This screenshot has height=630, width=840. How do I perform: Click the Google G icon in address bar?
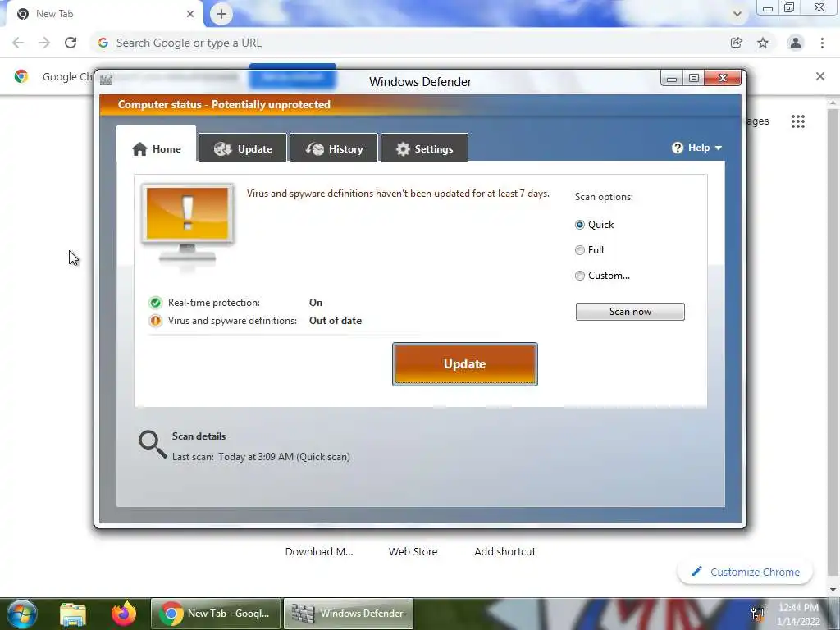click(103, 43)
